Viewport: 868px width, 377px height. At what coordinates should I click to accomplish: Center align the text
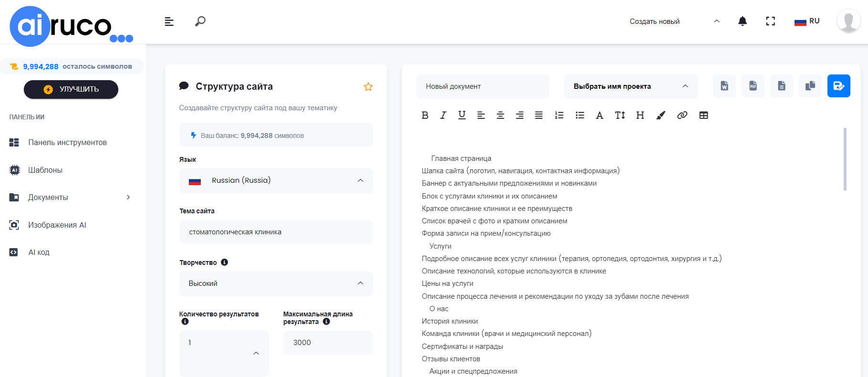tap(500, 115)
